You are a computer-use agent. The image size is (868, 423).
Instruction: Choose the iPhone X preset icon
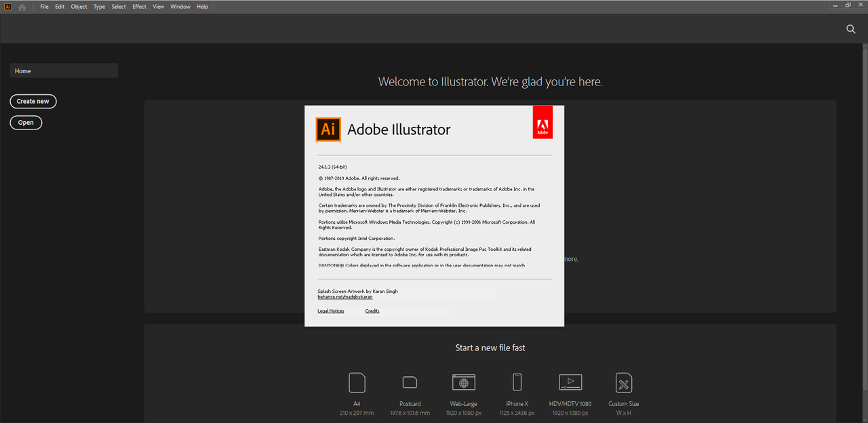point(517,382)
